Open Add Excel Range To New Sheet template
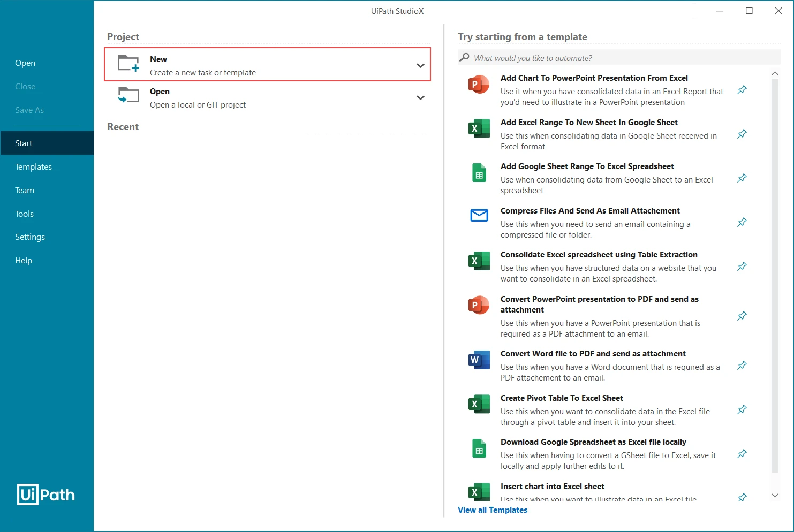The width and height of the screenshot is (794, 532). [589, 123]
